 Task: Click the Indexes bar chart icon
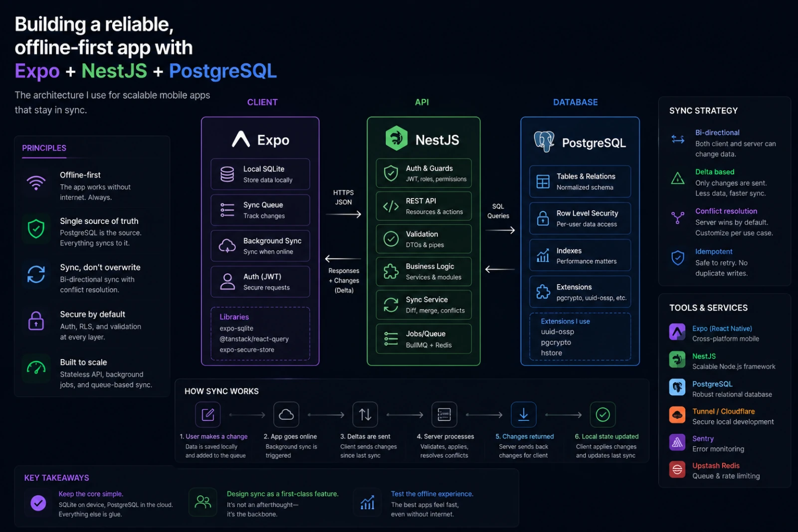click(543, 256)
